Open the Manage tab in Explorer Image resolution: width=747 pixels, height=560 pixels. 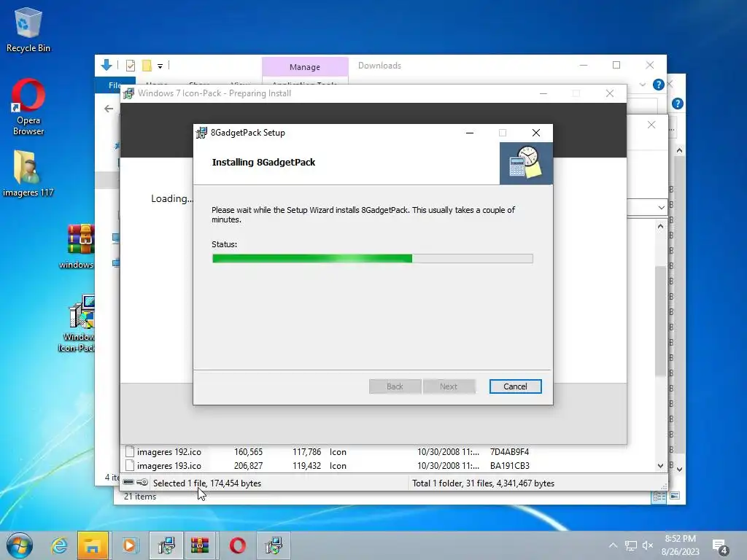click(x=305, y=66)
